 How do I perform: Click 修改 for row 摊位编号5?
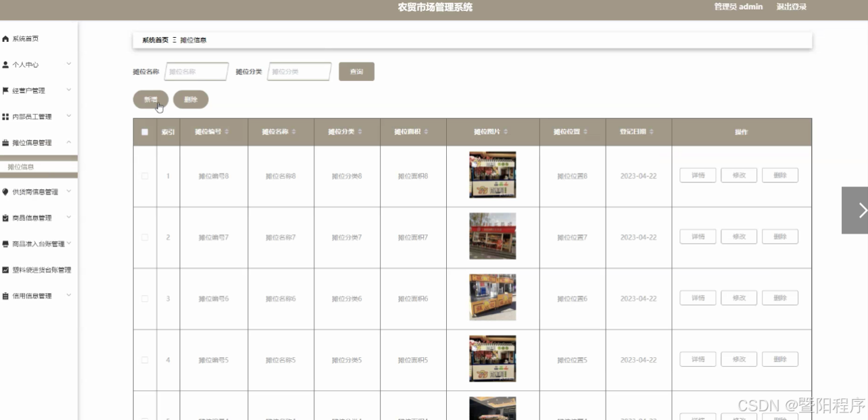[739, 359]
